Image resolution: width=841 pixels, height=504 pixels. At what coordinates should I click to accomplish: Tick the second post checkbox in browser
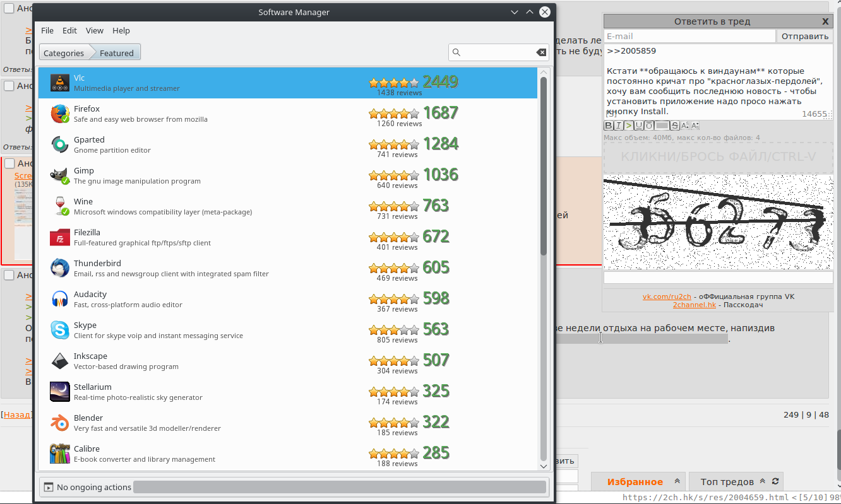9,85
